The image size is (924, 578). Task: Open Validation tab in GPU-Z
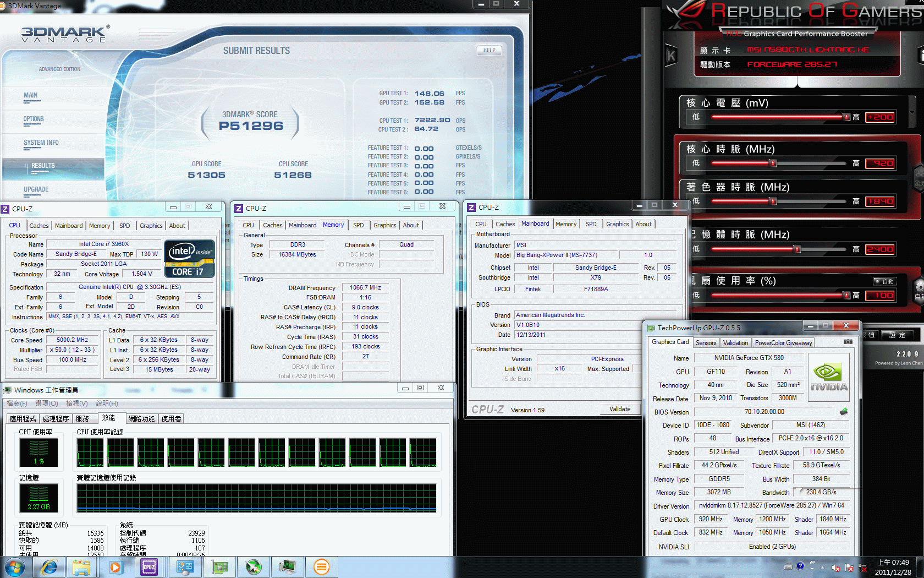coord(735,343)
